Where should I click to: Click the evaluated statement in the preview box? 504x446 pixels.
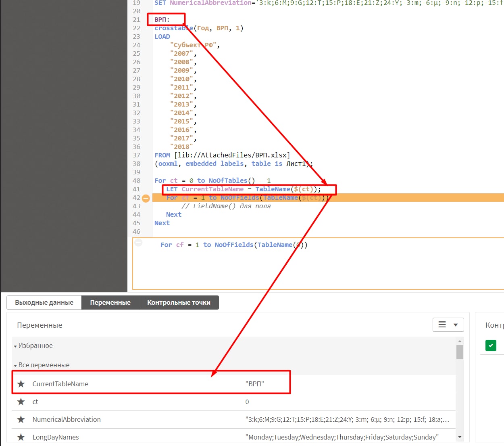(x=234, y=245)
